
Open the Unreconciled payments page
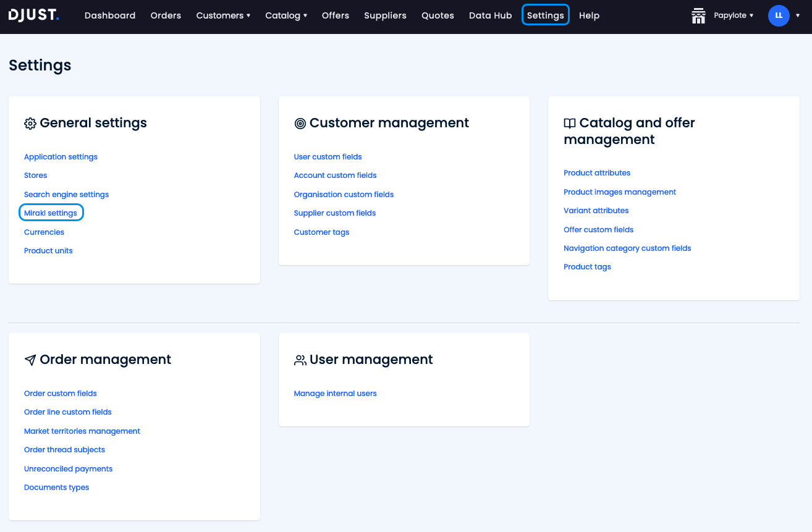[x=68, y=468]
